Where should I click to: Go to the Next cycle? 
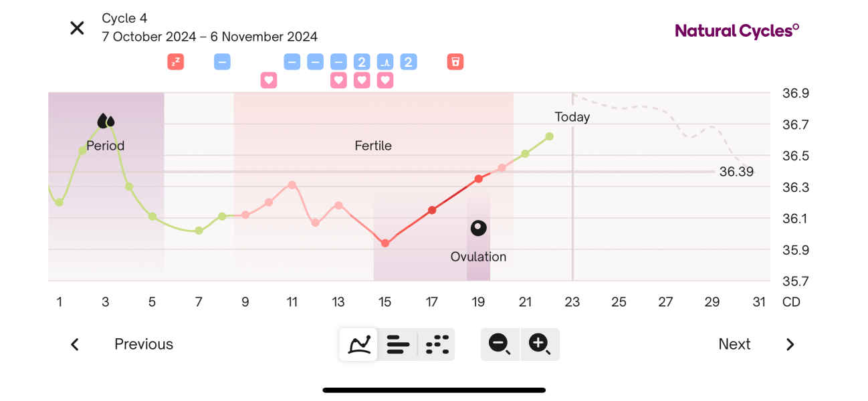(x=734, y=344)
